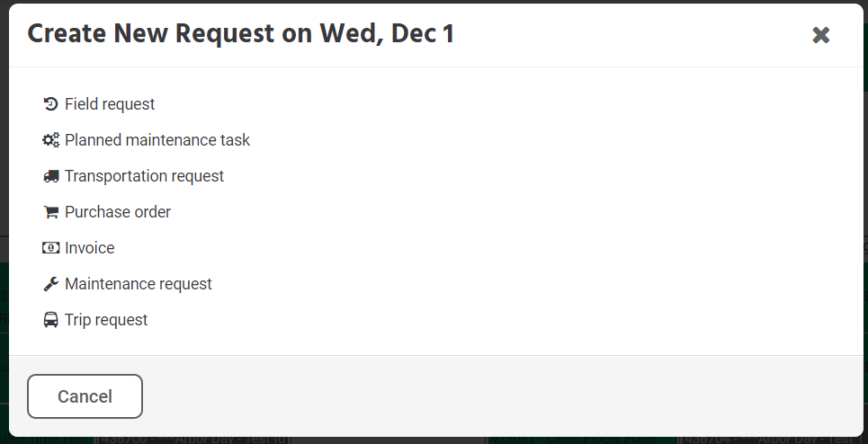Create an Invoice via its text label
868x444 pixels.
coord(90,248)
